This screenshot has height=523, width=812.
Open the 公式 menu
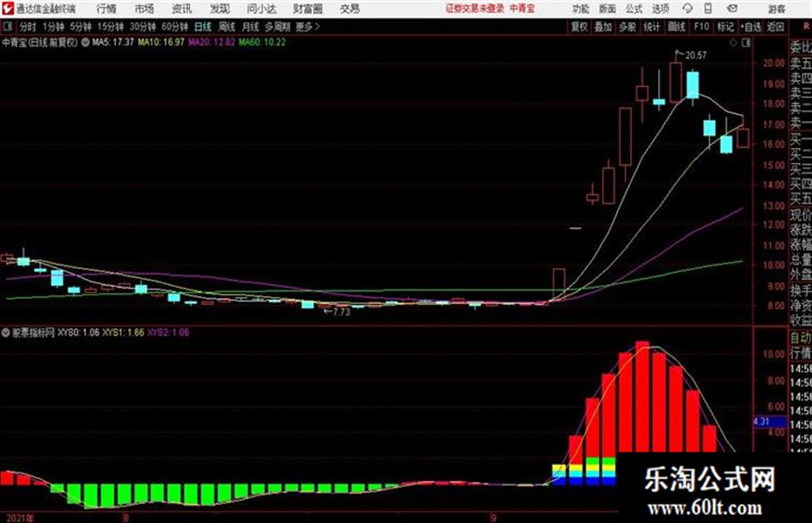(634, 9)
